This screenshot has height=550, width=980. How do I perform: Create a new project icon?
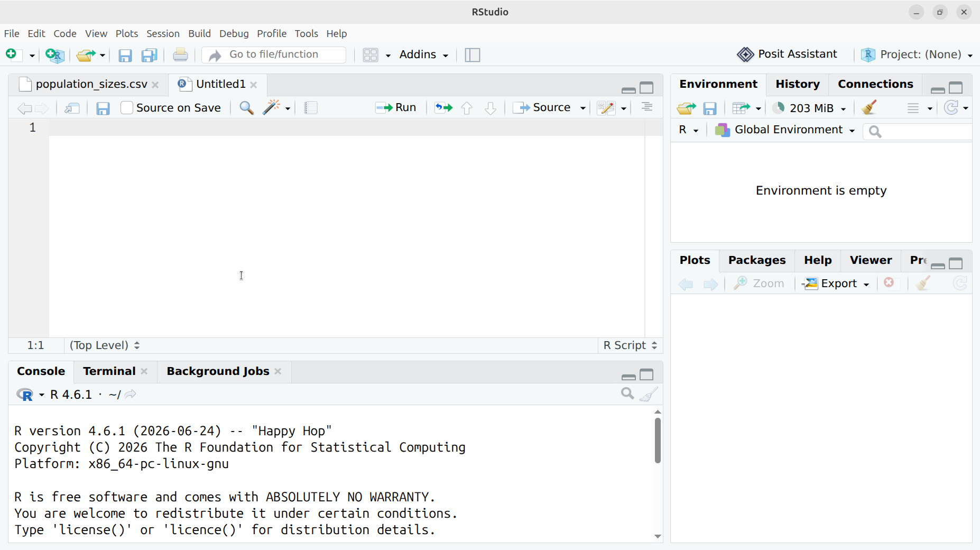(x=55, y=55)
